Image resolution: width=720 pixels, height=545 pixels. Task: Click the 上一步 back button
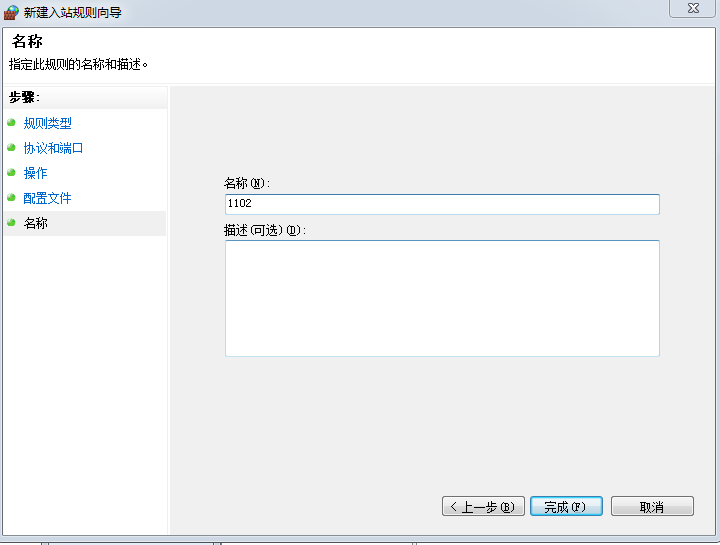pyautogui.click(x=483, y=506)
